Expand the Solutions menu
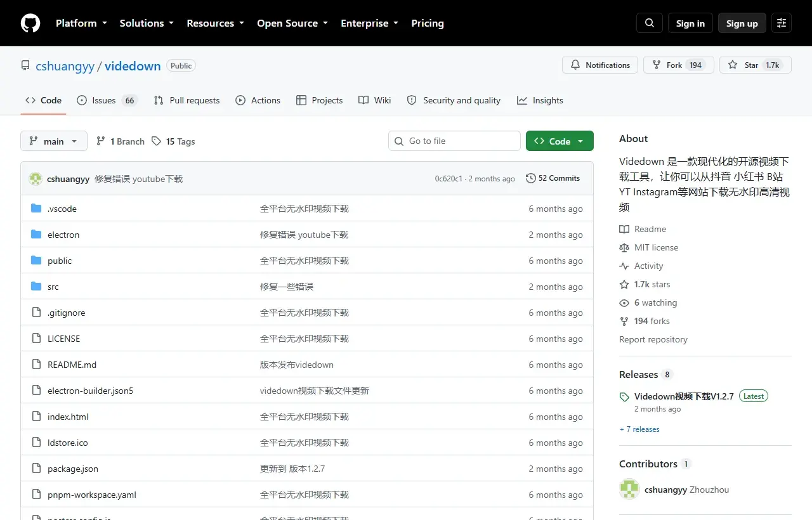812x520 pixels. (x=147, y=23)
